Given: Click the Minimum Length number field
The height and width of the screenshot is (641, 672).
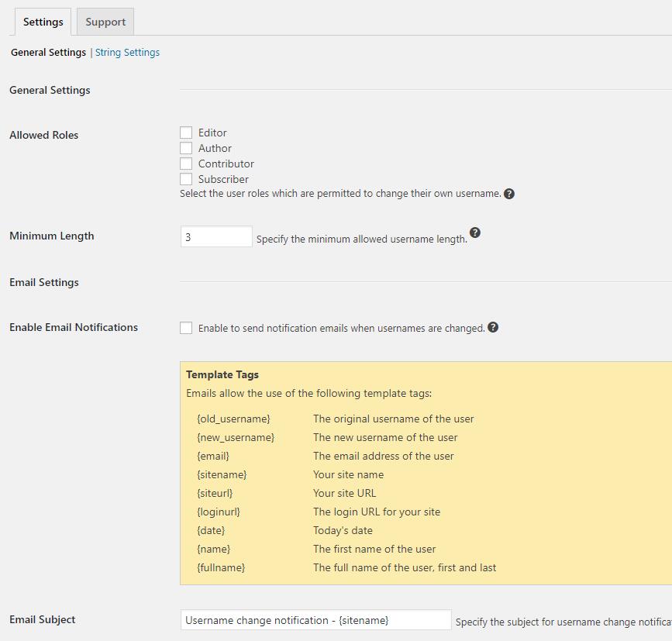Looking at the screenshot, I should pos(216,237).
